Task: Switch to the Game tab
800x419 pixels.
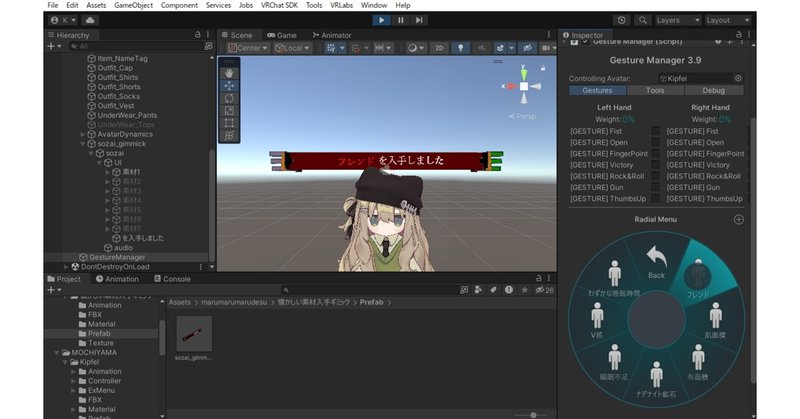Action: [282, 35]
